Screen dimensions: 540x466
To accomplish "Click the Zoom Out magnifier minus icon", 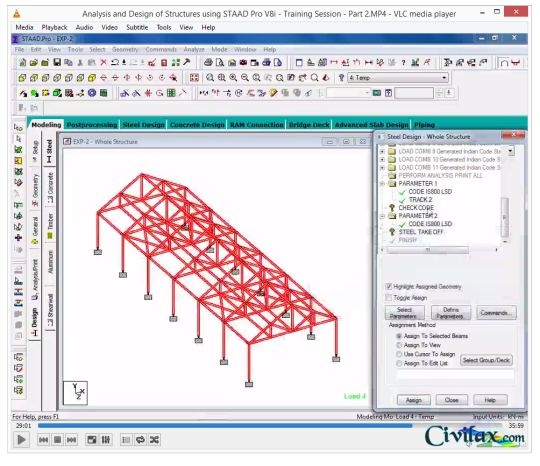I will tap(245, 78).
